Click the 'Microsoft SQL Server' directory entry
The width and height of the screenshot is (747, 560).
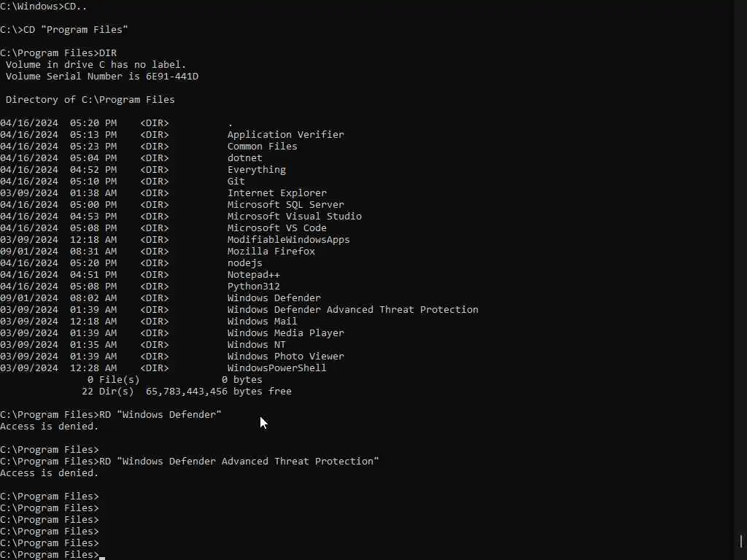285,205
